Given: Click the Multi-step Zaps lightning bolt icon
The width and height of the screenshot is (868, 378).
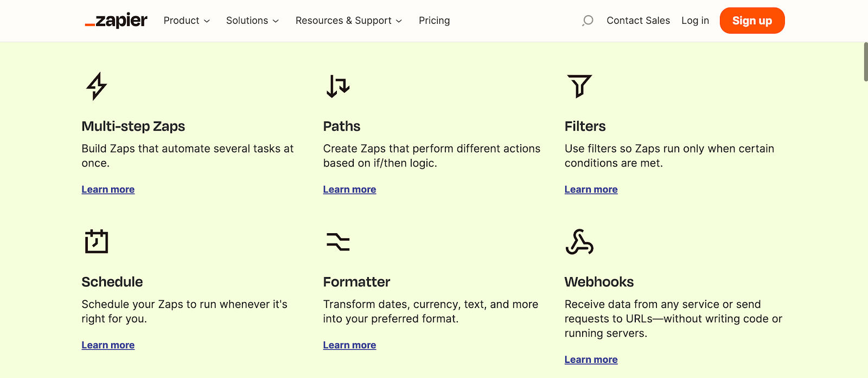Looking at the screenshot, I should coord(97,86).
